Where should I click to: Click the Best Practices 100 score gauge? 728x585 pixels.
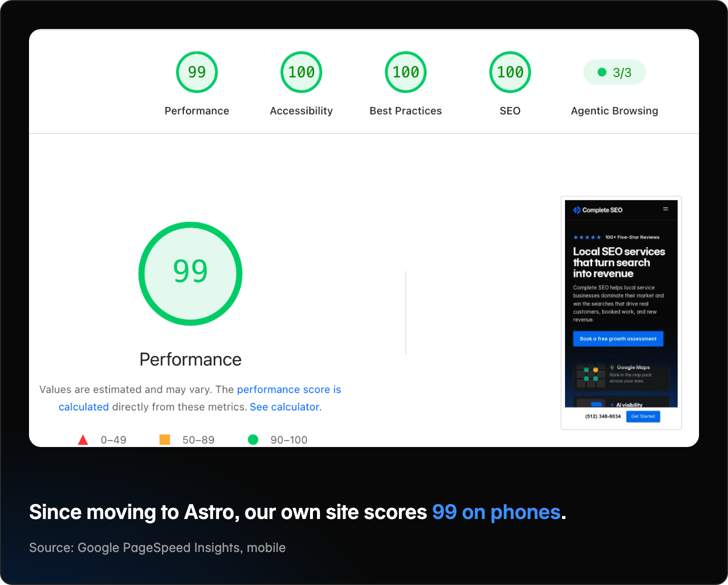(x=405, y=72)
